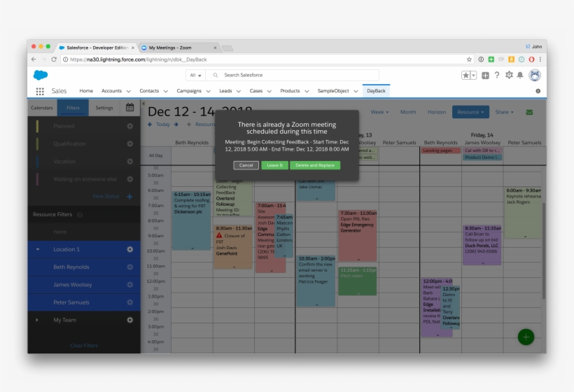Image resolution: width=574 pixels, height=392 pixels.
Task: Go to next dates with right arrow
Action: (x=176, y=125)
